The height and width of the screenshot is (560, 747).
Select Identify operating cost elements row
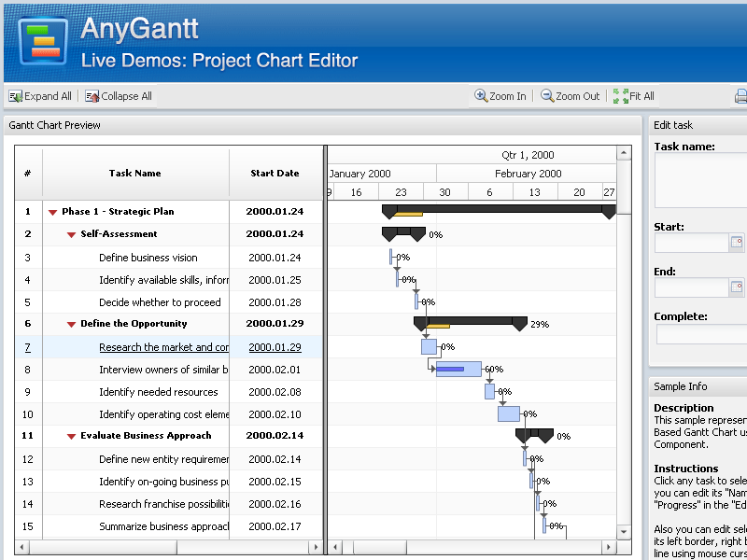point(169,414)
